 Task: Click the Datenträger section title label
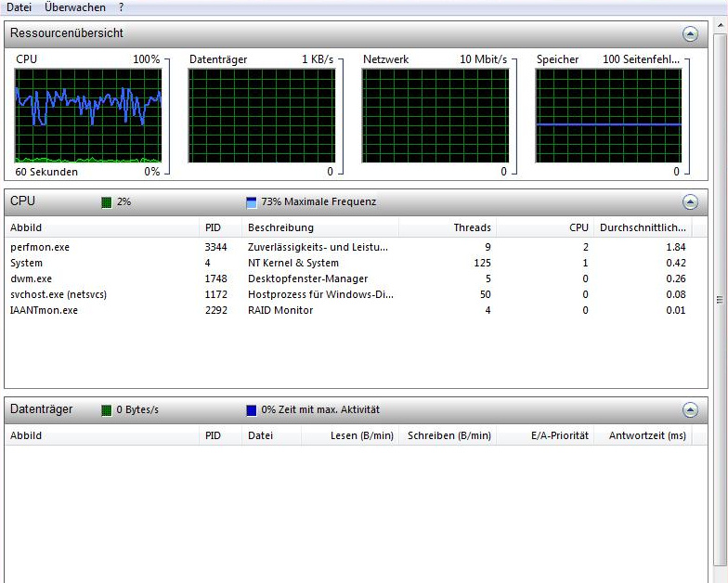[41, 408]
